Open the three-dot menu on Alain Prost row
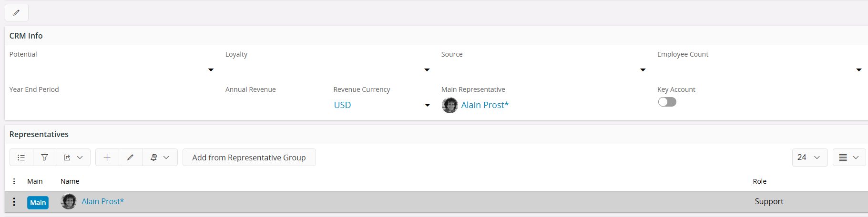This screenshot has width=868, height=217. [14, 202]
